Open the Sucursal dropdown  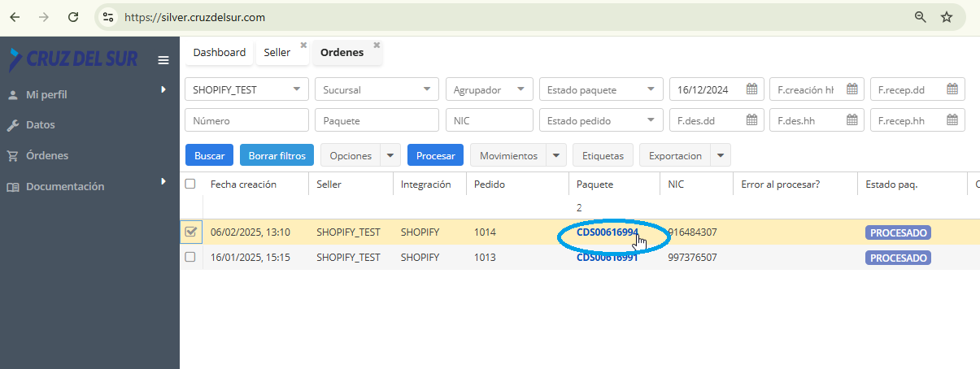(426, 89)
